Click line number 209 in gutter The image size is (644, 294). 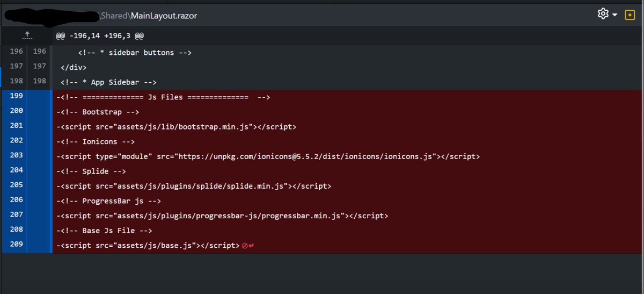[16, 245]
